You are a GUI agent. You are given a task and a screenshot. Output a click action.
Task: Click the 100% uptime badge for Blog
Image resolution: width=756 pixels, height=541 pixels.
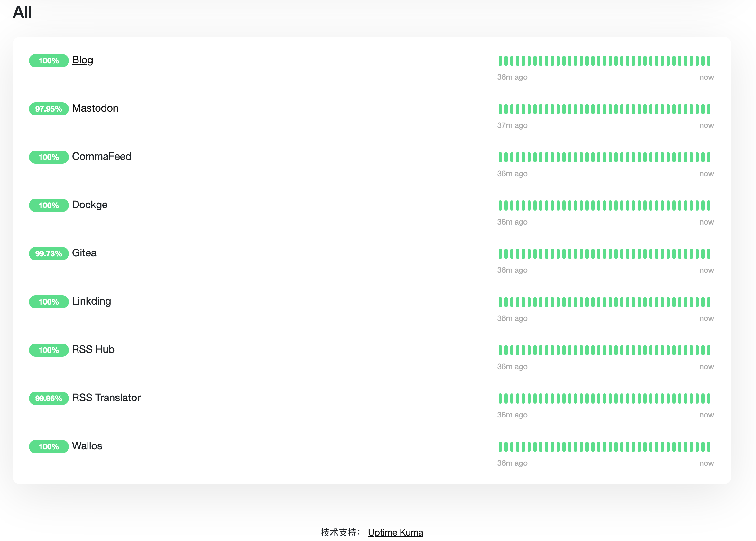click(49, 60)
